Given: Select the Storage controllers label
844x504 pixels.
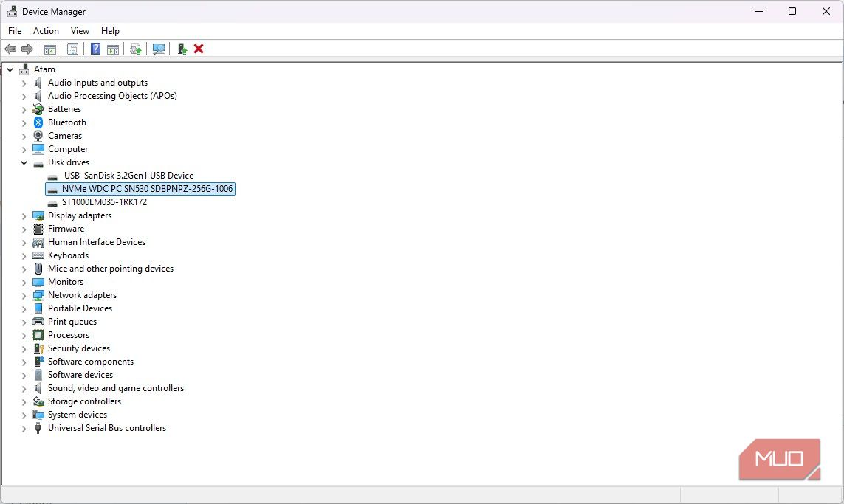Looking at the screenshot, I should tap(84, 402).
